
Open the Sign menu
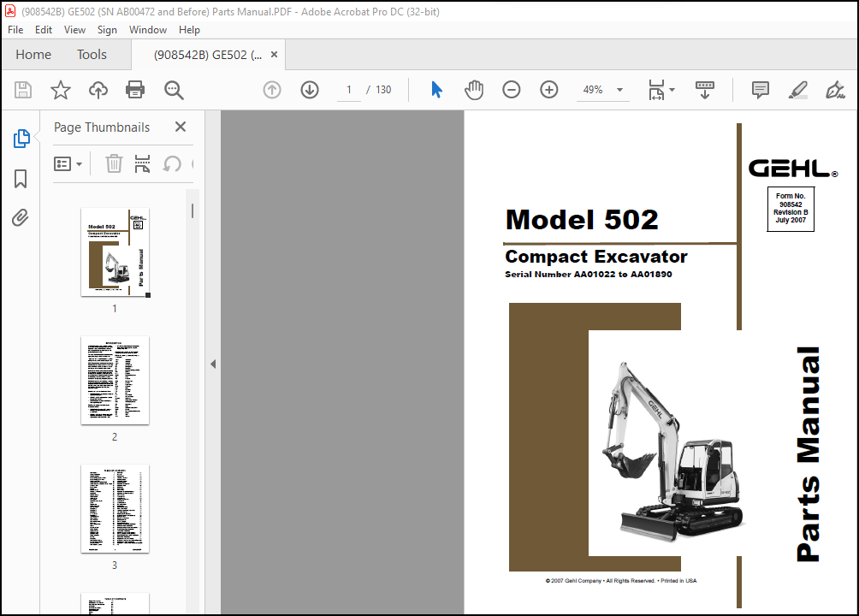108,30
